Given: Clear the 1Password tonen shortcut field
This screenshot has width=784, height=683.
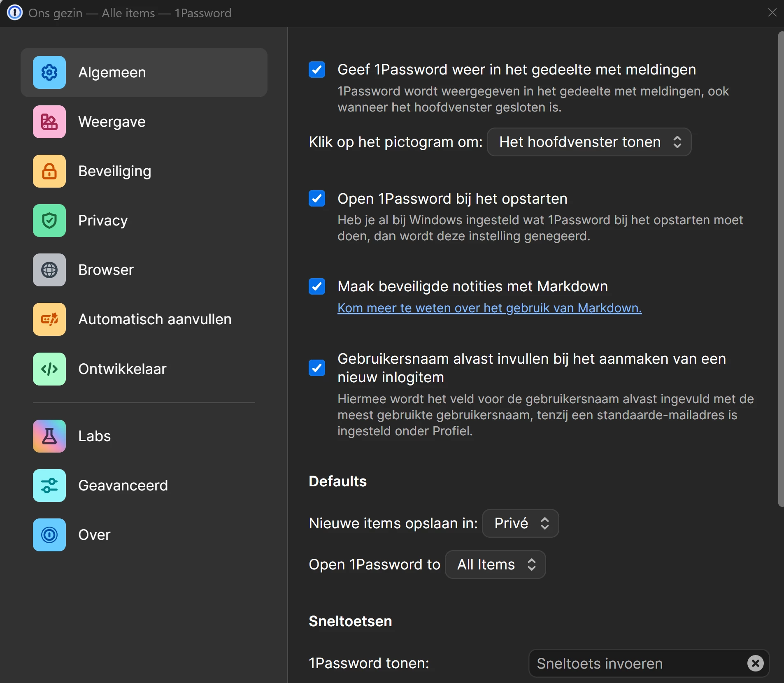Looking at the screenshot, I should click(755, 663).
